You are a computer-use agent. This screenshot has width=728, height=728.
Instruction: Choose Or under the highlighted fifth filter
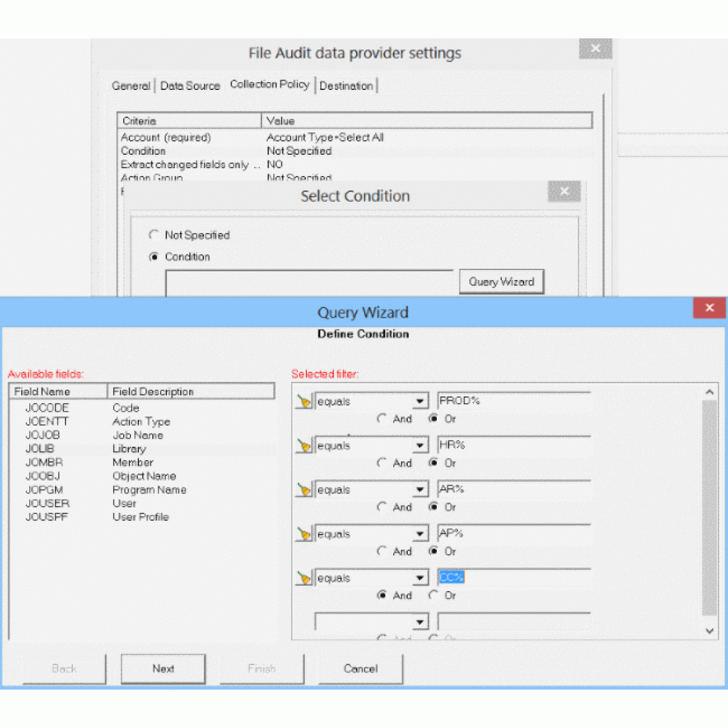(433, 596)
